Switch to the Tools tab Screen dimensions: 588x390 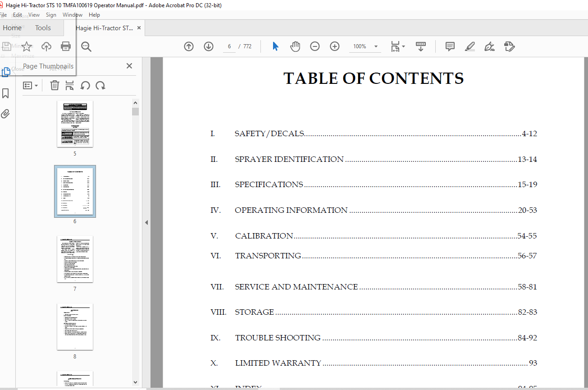click(43, 28)
